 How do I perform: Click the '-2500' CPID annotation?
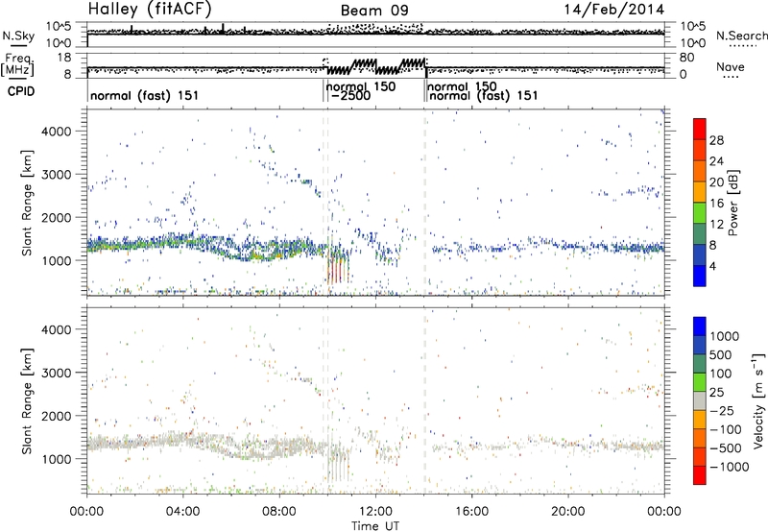pyautogui.click(x=350, y=95)
